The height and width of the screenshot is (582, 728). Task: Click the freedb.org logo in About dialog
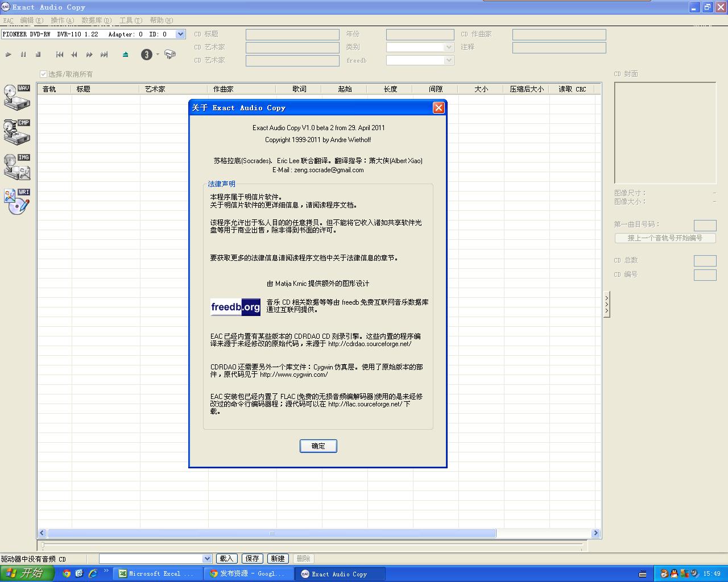[235, 307]
